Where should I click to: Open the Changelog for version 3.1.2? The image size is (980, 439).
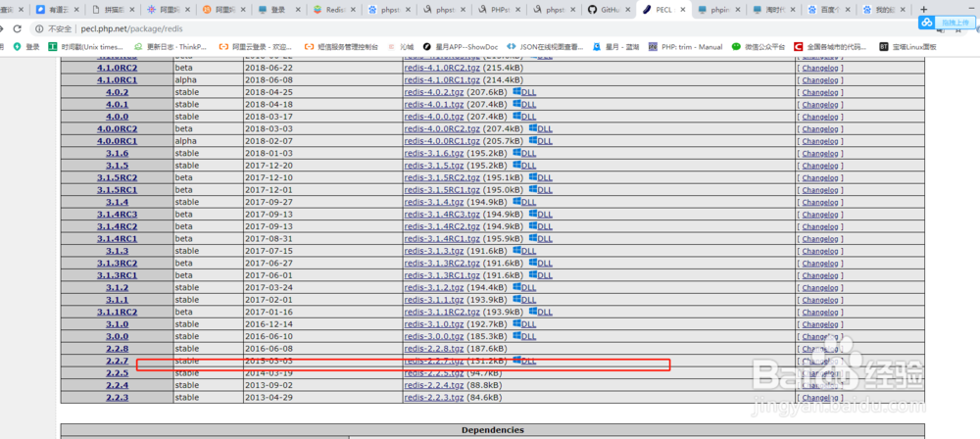click(x=820, y=288)
